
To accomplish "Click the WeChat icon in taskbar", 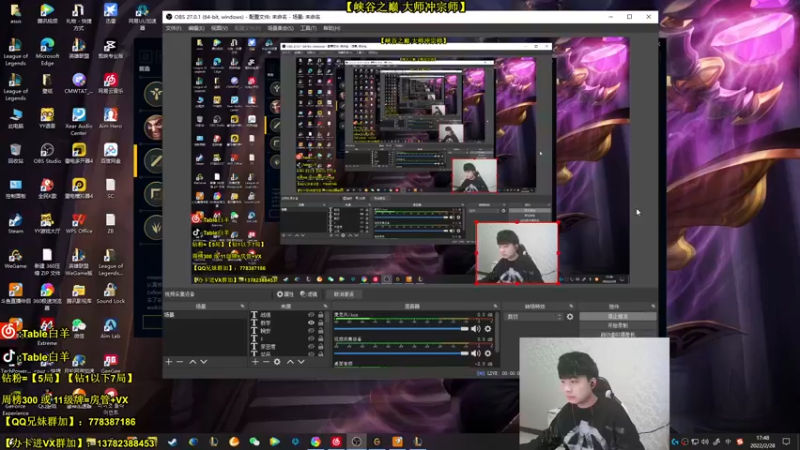I will pyautogui.click(x=254, y=442).
